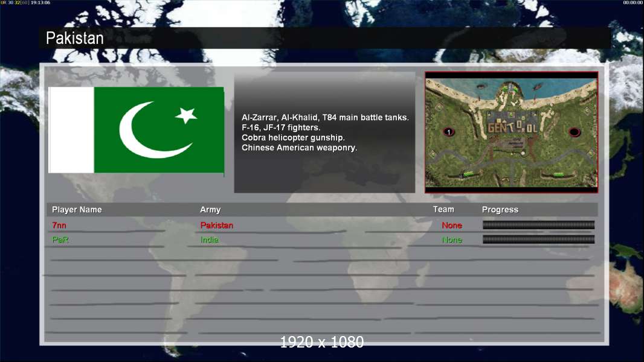Select player name '7nn'
This screenshot has width=644, height=362.
point(59,225)
